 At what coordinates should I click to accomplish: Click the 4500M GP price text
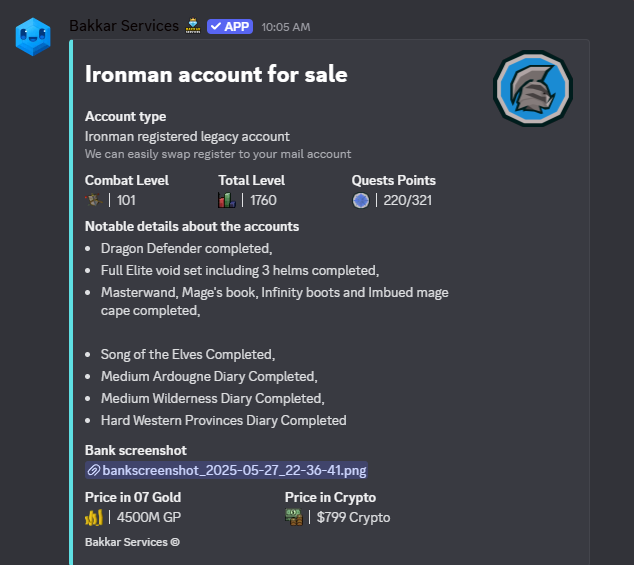pos(149,517)
